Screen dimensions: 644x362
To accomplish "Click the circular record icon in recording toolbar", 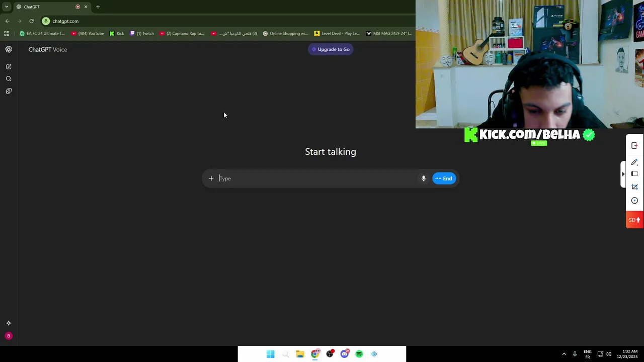I will tap(634, 201).
